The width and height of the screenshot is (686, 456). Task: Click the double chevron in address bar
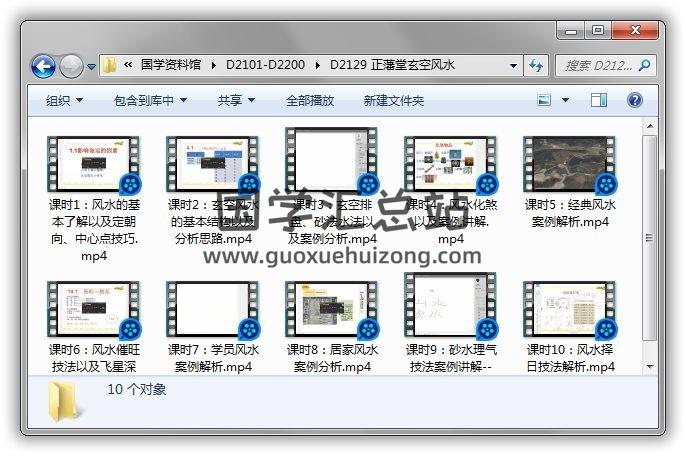click(128, 65)
